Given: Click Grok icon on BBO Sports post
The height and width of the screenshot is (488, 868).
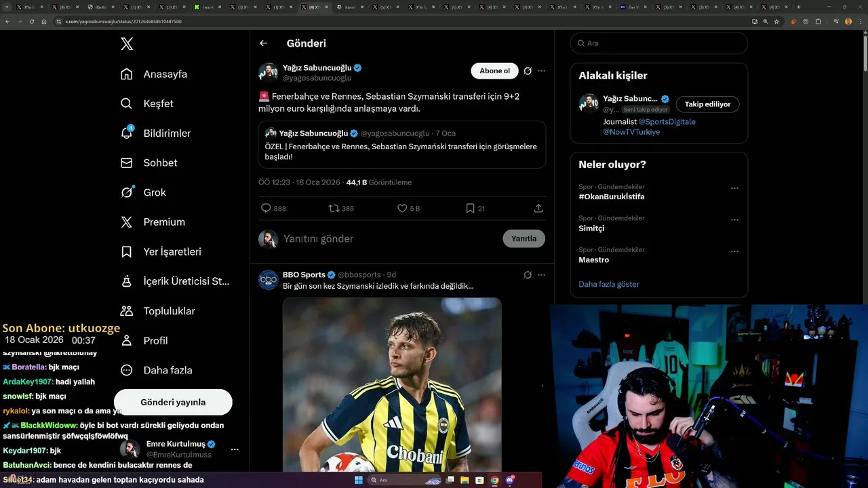Looking at the screenshot, I should 528,274.
